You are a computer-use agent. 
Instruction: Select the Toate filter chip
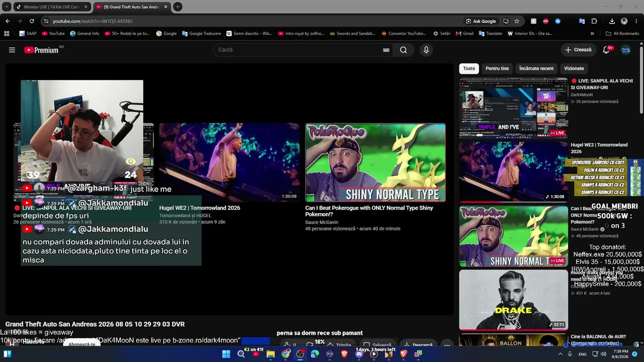point(469,68)
